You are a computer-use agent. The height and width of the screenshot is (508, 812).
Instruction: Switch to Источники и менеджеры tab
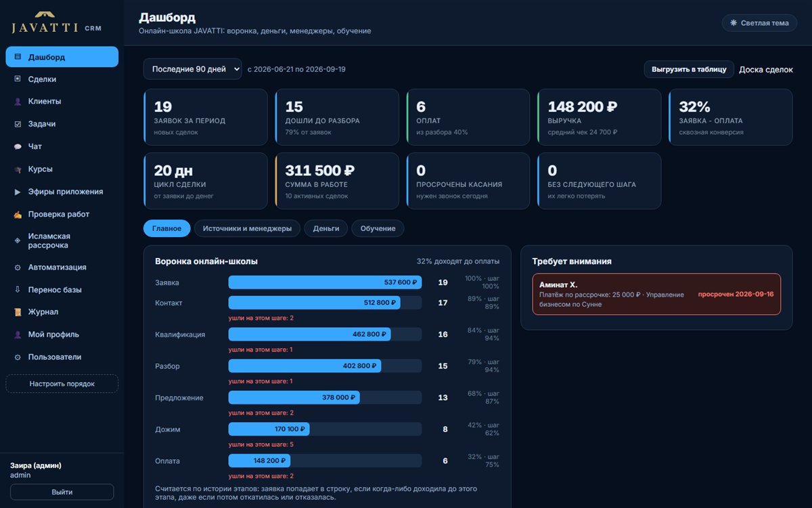tap(247, 228)
